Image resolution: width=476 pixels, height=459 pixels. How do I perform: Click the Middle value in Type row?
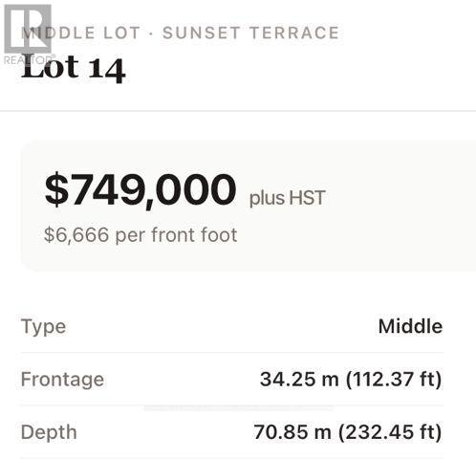point(410,326)
